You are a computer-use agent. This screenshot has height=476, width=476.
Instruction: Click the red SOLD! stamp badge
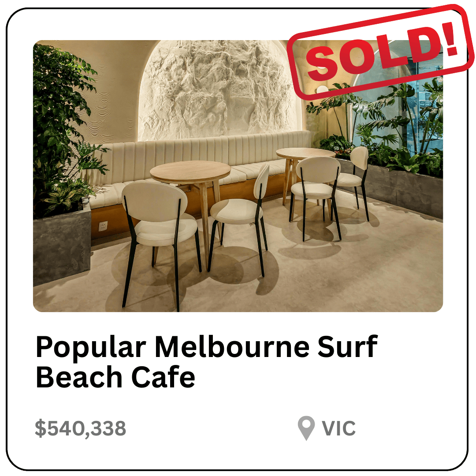[x=380, y=52]
